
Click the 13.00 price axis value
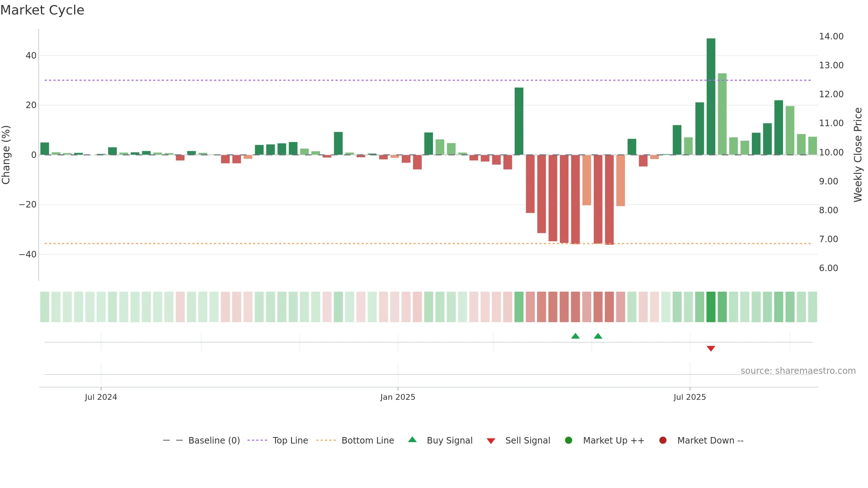(x=831, y=65)
